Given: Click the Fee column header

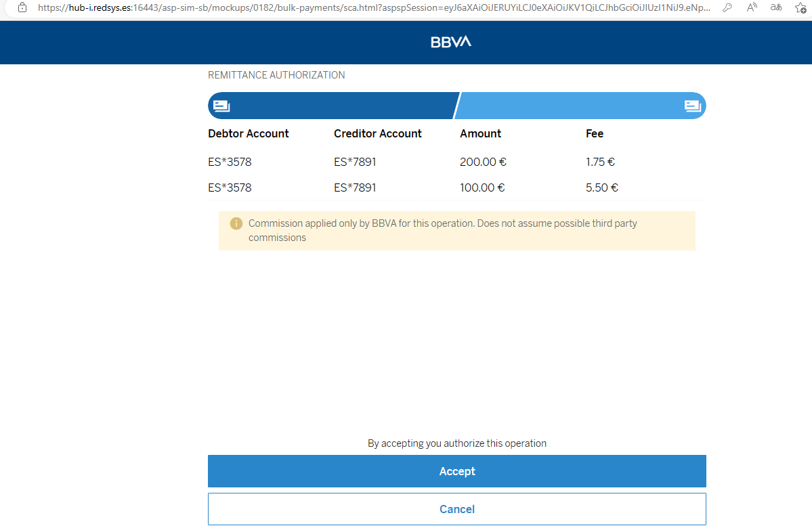Looking at the screenshot, I should point(594,133).
